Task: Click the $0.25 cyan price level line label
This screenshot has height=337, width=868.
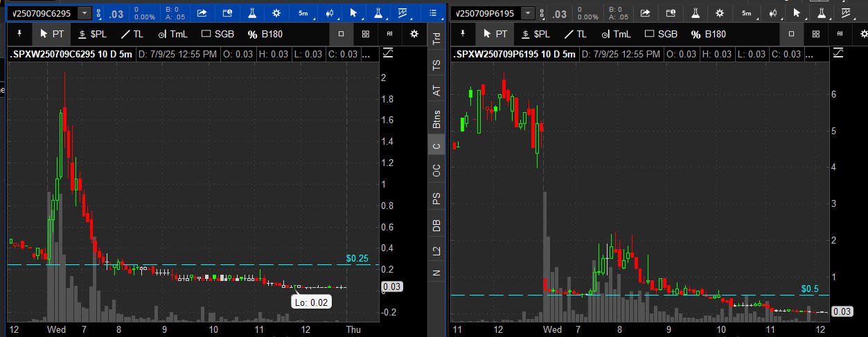Action: [x=355, y=258]
